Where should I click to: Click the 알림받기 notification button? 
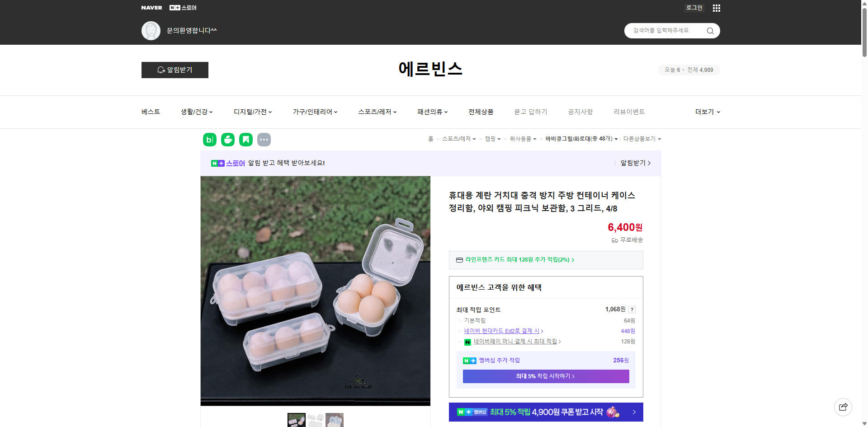pos(175,70)
